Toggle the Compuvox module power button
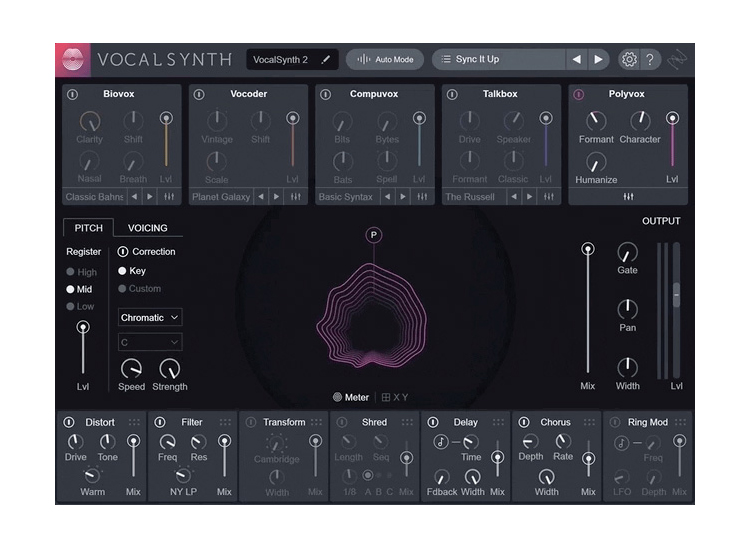756x549 pixels. [x=325, y=94]
